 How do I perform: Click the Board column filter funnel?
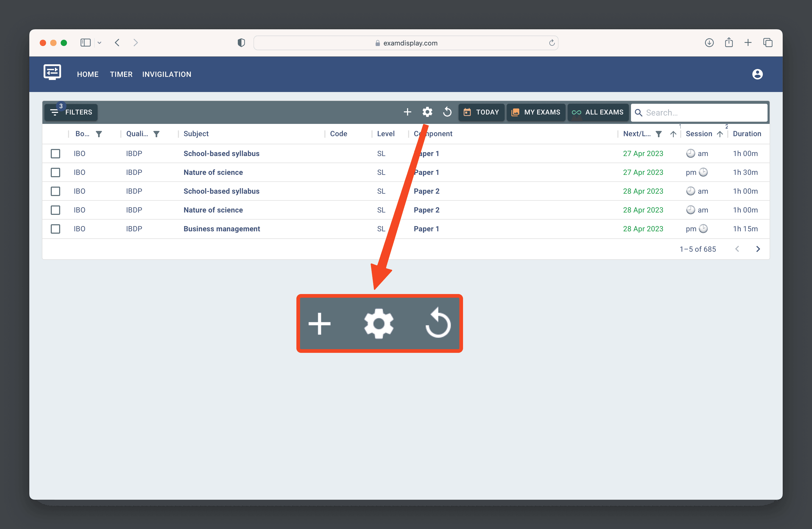(x=99, y=134)
